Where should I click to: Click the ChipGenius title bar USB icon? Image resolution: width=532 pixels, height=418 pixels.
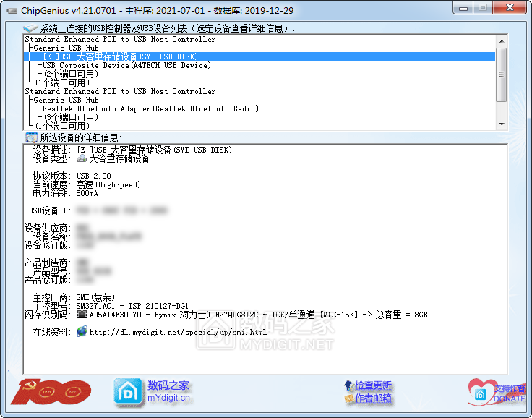(x=12, y=11)
